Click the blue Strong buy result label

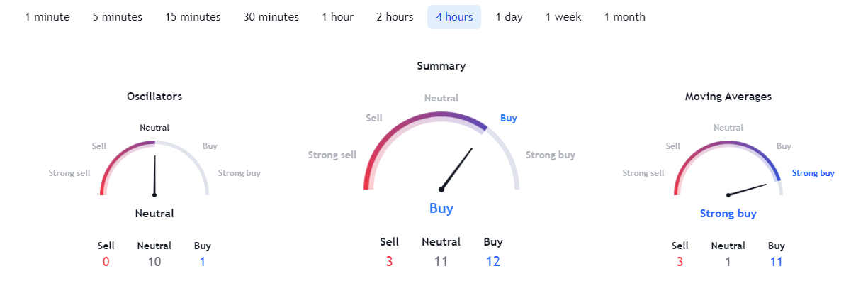pyautogui.click(x=728, y=214)
